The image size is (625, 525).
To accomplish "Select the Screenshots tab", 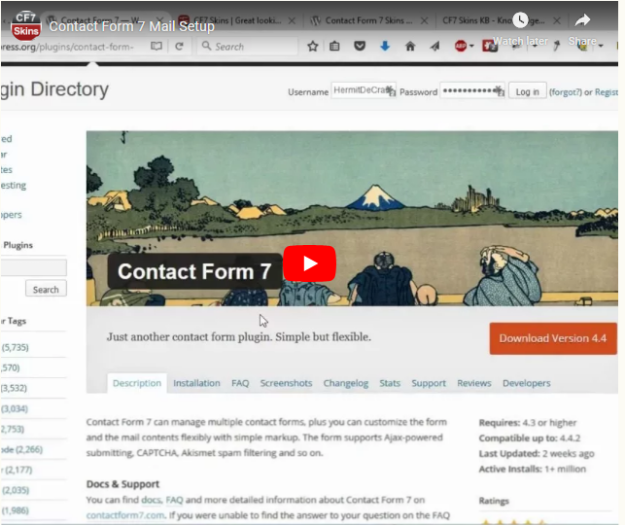I will 286,383.
